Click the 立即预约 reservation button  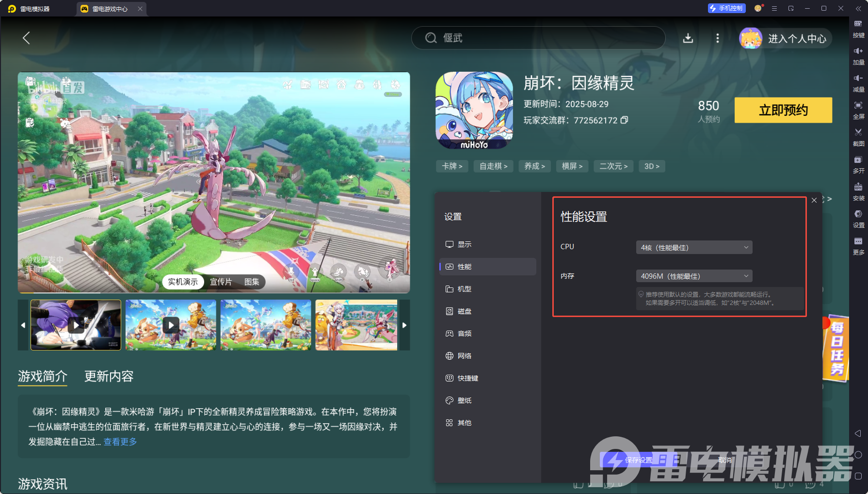783,110
